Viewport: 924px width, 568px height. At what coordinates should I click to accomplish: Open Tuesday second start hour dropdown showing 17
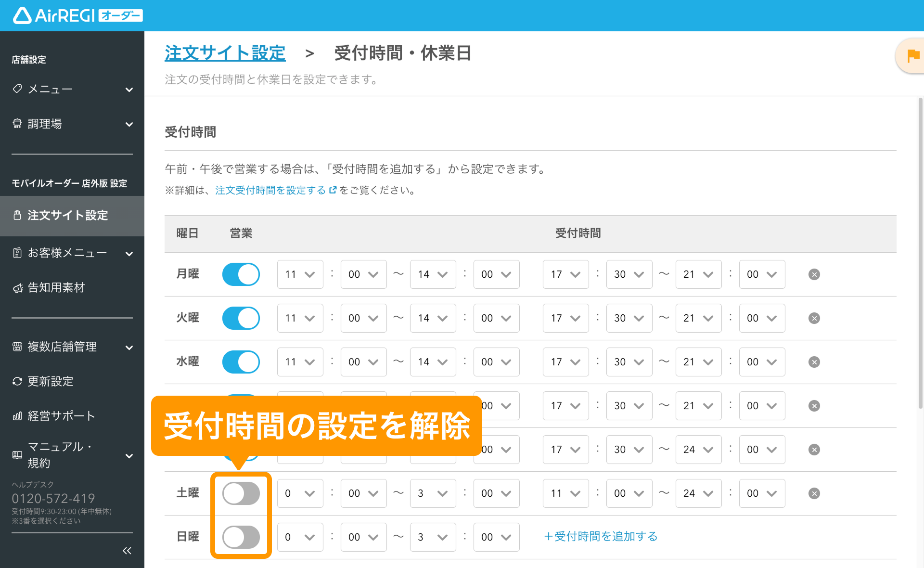(566, 318)
